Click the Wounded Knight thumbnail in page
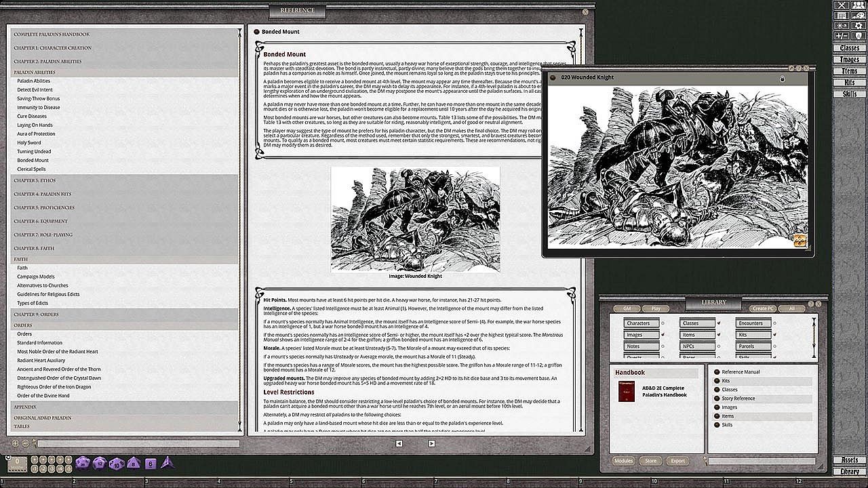 click(x=415, y=219)
